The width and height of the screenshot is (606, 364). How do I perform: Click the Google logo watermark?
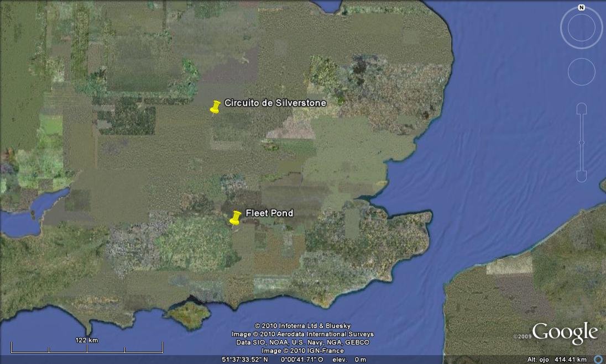[x=565, y=333]
